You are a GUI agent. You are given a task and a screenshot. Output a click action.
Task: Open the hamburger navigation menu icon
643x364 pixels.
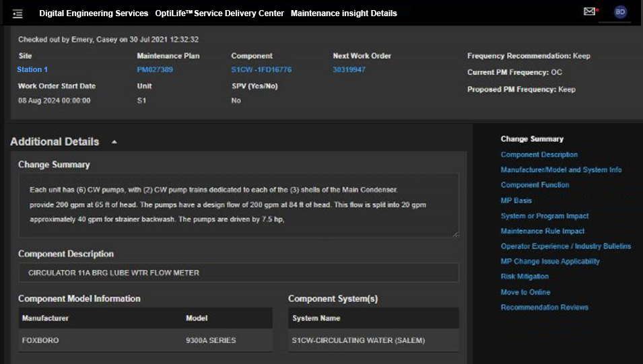tap(18, 14)
